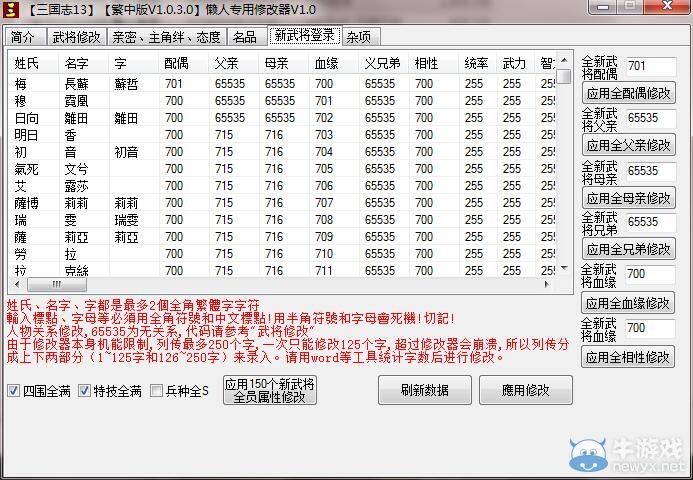Click the 义兄弟 column header
The width and height of the screenshot is (693, 480).
click(384, 63)
